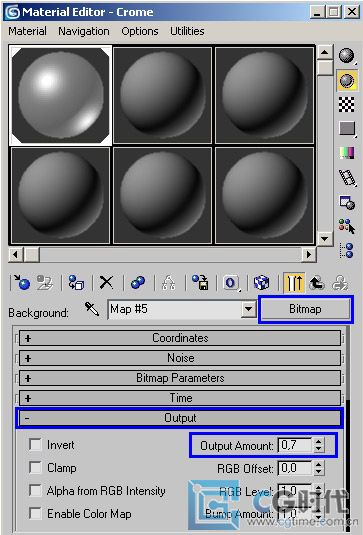
Task: Open the Material/Map Navigator icon
Action: [x=347, y=250]
